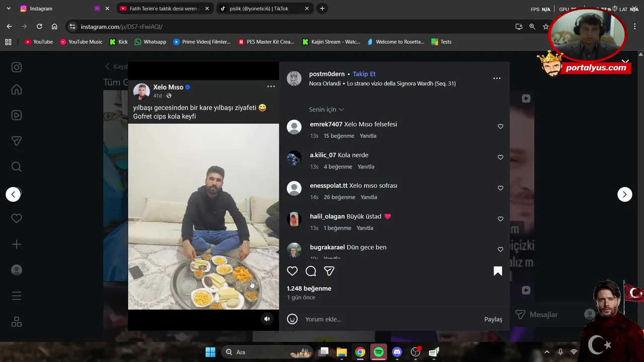This screenshot has height=362, width=644.
Task: Open YouTube Music bookmark
Action: [81, 42]
